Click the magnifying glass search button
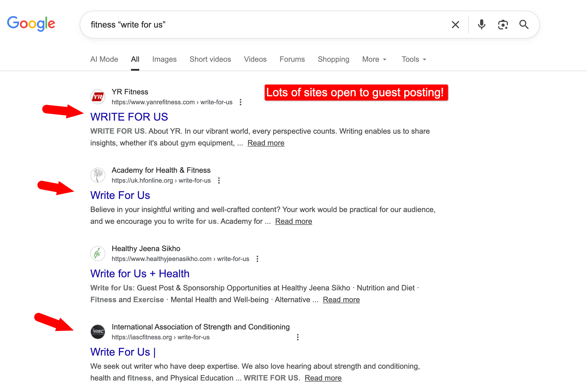This screenshot has height=392, width=587. (x=524, y=25)
